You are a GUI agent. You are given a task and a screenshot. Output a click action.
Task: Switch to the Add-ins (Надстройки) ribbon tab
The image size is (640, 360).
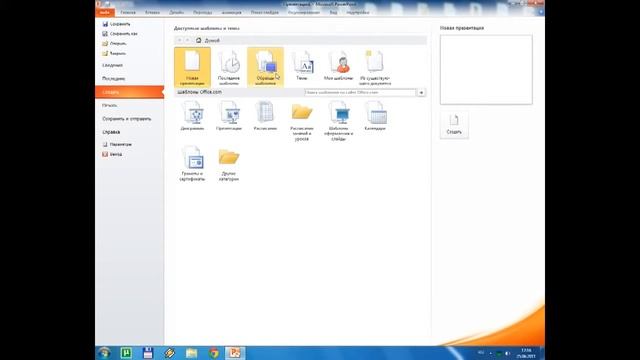(358, 13)
